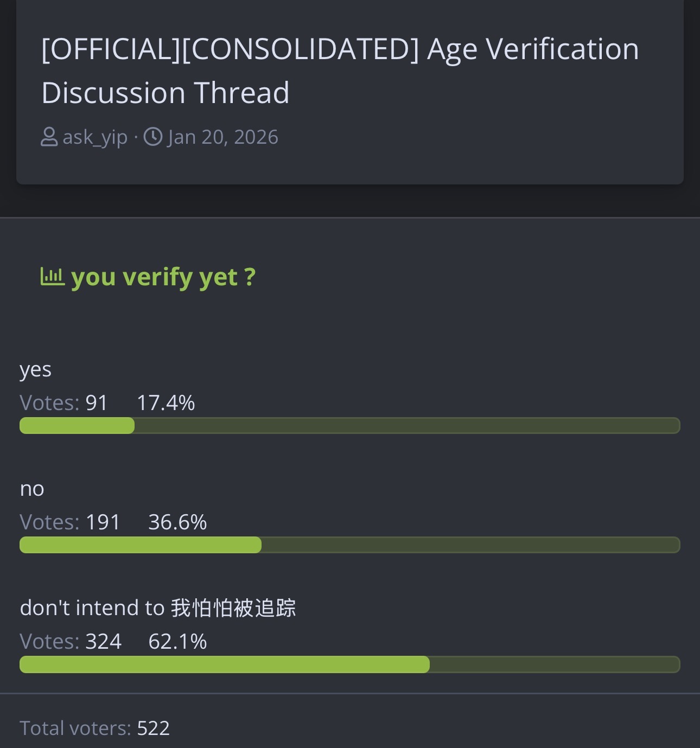
Task: Click the "you verify yet ?" poll heading
Action: [x=163, y=277]
